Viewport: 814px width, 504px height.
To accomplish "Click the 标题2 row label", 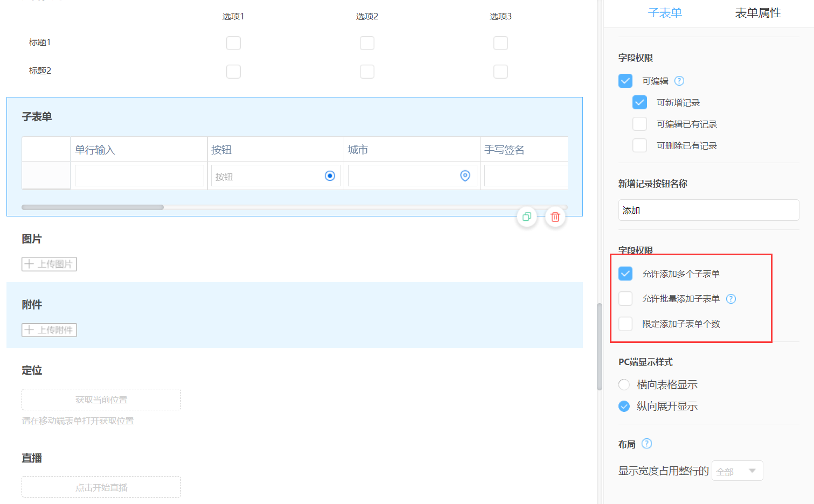I will coord(40,71).
